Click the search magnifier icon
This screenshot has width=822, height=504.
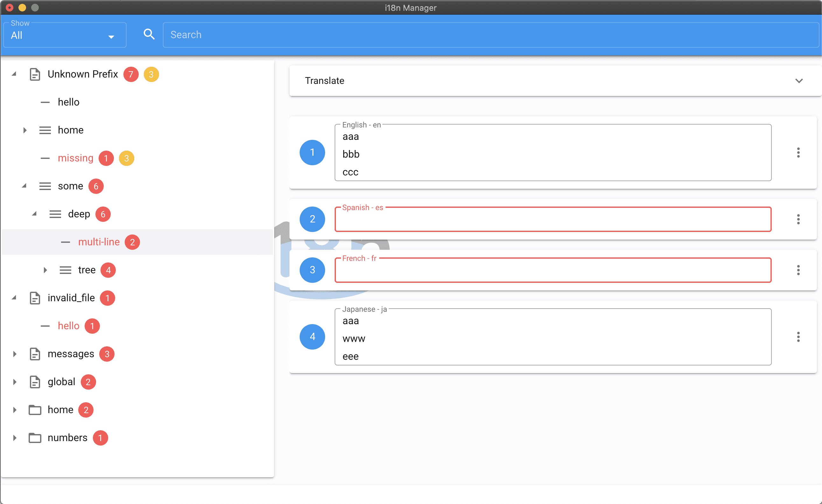tap(149, 34)
